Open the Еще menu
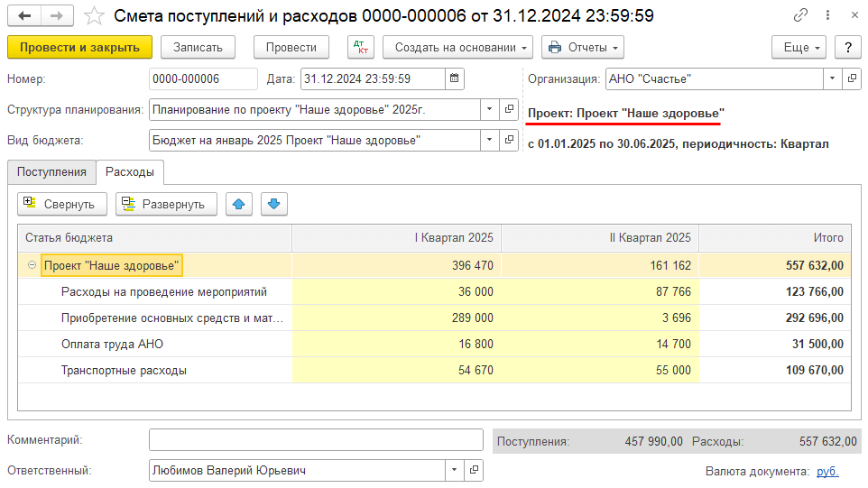Viewport: 868px width, 488px height. [x=799, y=48]
